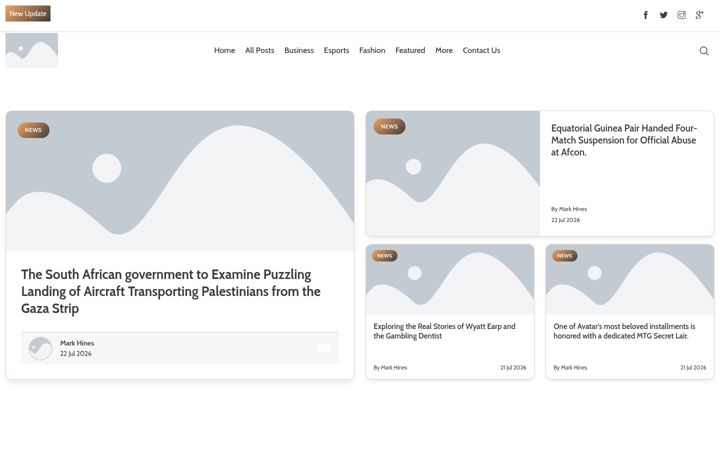720x450 pixels.
Task: Click 21 Jul 2026 on Wyatt Earp card
Action: coord(513,368)
